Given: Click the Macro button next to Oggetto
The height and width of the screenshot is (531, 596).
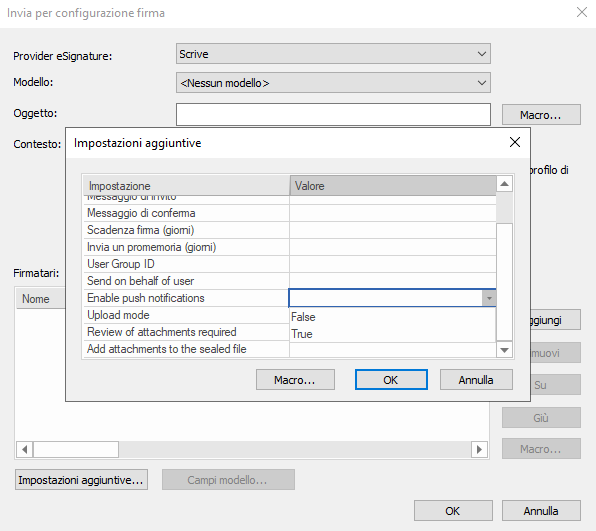Looking at the screenshot, I should pos(541,115).
